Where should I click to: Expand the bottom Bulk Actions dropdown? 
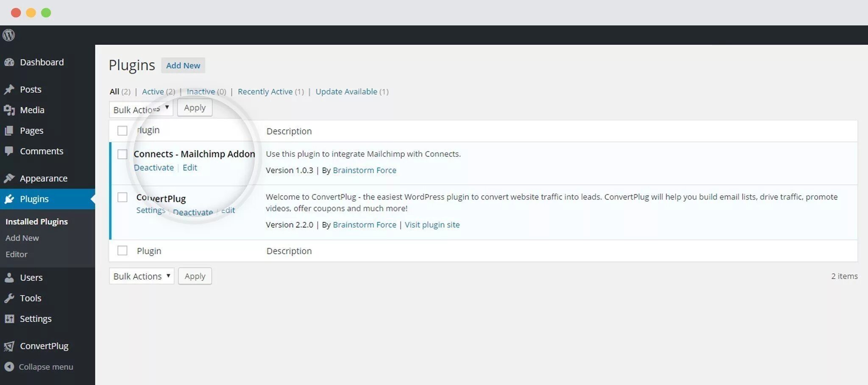click(x=142, y=276)
